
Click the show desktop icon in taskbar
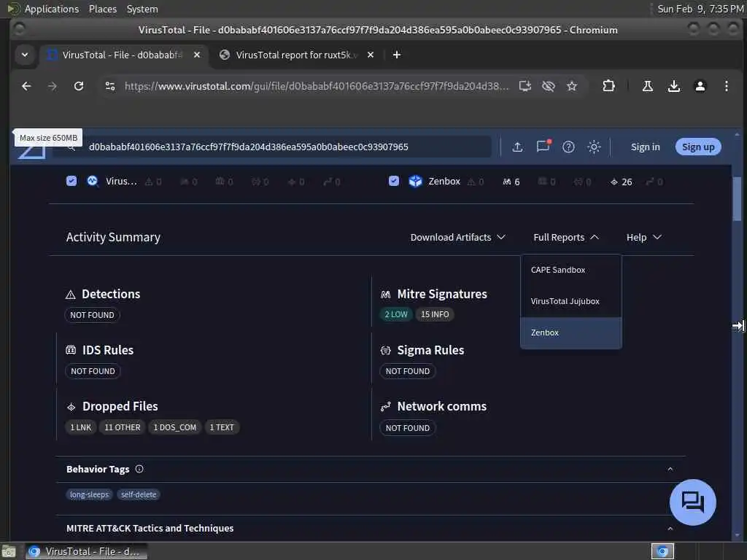click(x=9, y=551)
